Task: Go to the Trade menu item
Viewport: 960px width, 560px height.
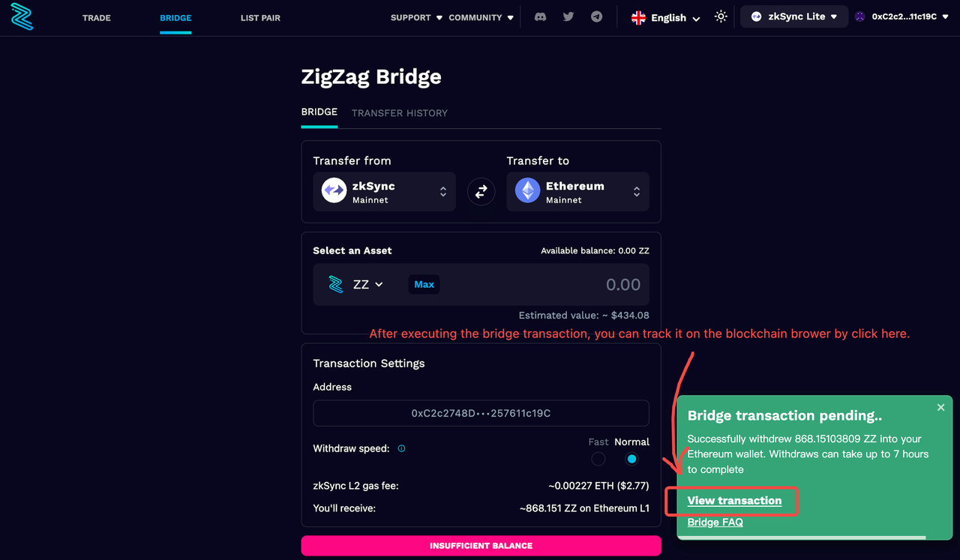Action: [96, 17]
